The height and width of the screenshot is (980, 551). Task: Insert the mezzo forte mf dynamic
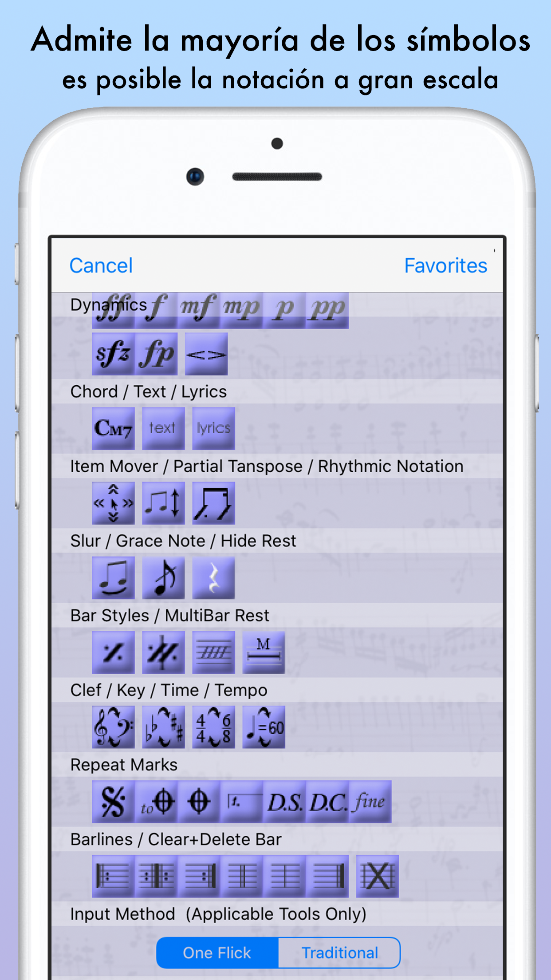199,310
